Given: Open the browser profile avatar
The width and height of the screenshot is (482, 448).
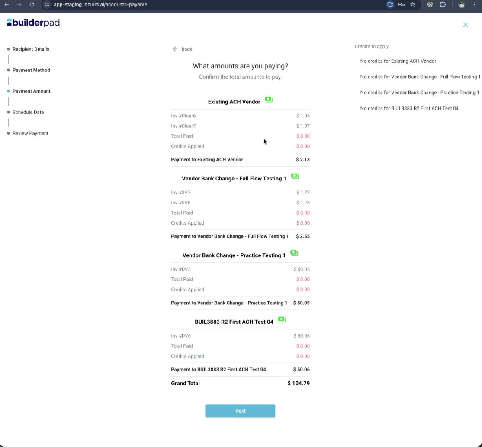Looking at the screenshot, I should coord(461,5).
